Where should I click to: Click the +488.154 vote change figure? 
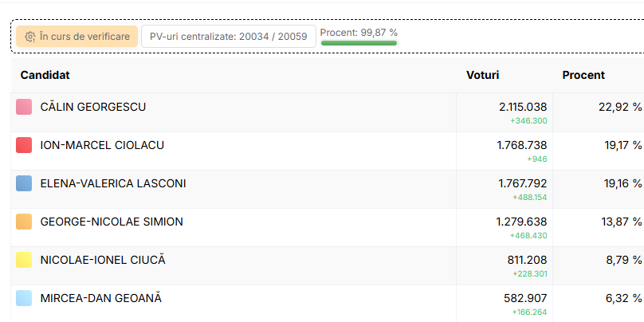[530, 198]
